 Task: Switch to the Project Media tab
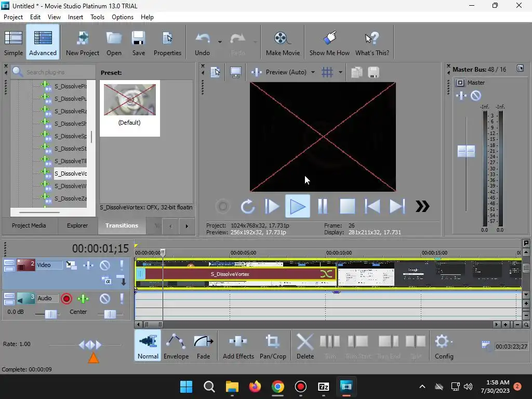[29, 225]
